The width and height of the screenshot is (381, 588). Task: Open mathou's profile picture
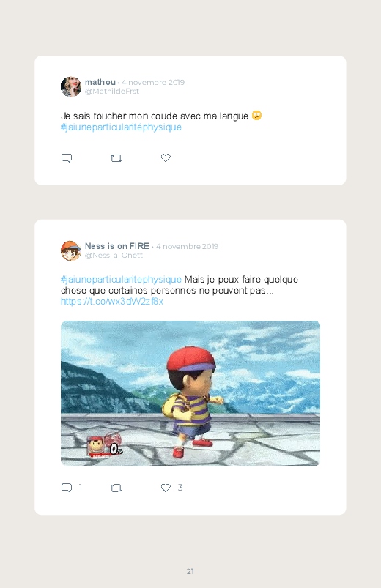pos(71,86)
